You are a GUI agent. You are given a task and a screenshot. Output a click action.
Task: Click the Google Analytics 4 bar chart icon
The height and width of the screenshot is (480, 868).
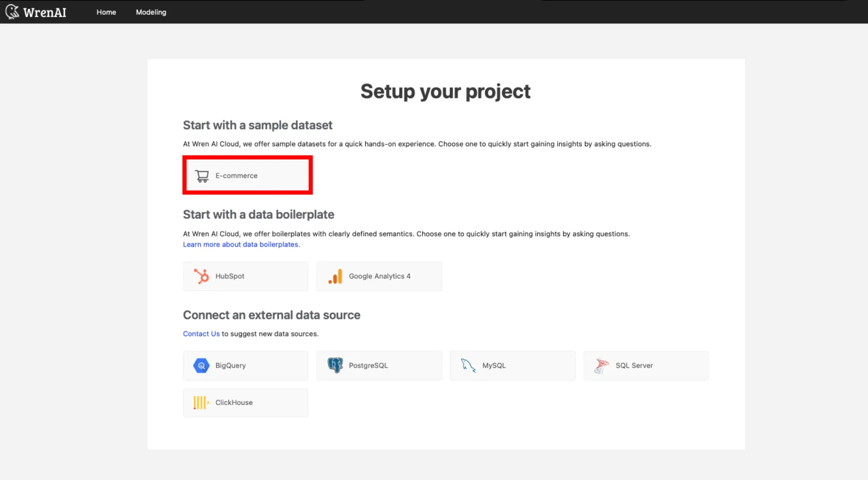[x=335, y=276]
